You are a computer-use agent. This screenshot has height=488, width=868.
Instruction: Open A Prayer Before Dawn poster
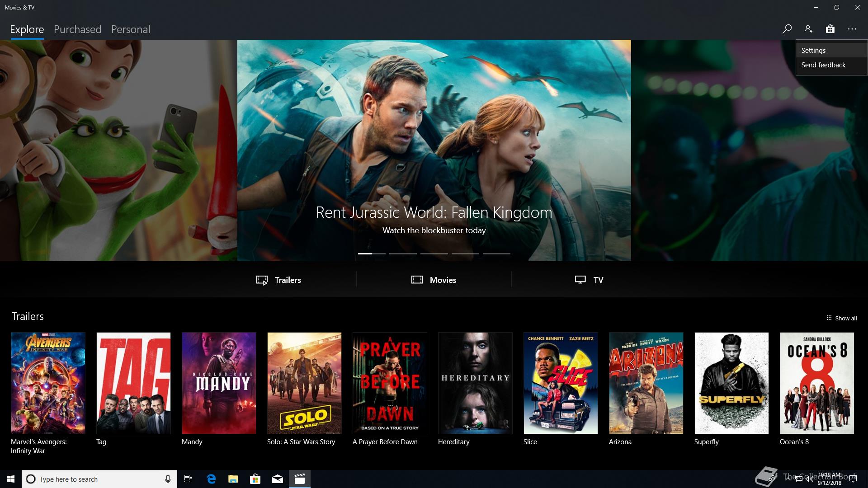tap(390, 383)
